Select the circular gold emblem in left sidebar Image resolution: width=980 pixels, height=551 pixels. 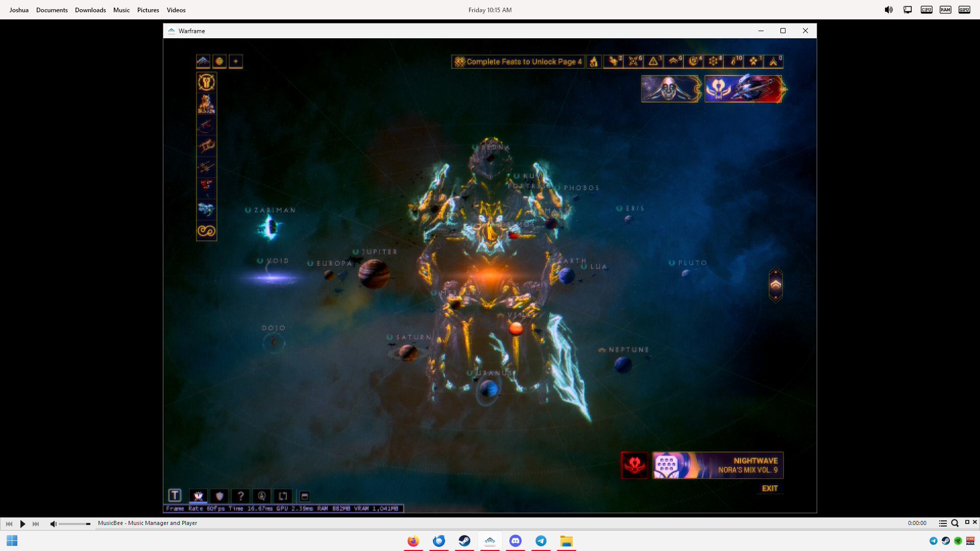[206, 82]
